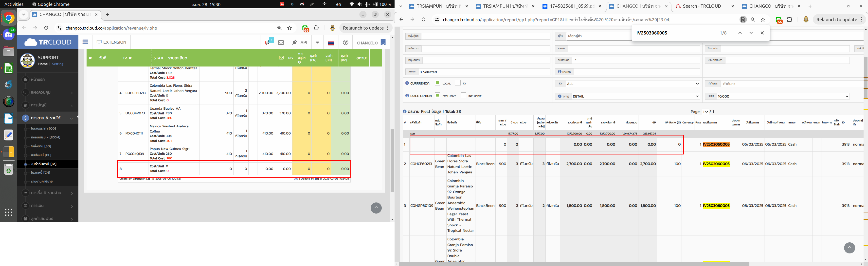The height and width of the screenshot is (266, 868).
Task: Open LibreOffice Writer from the dock
Action: (9, 118)
